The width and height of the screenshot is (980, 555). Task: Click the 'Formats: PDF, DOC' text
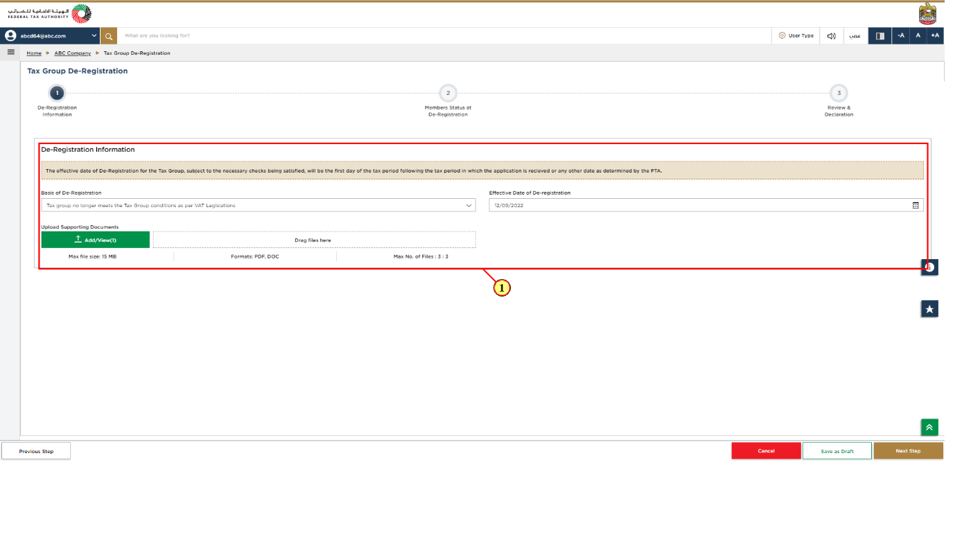coord(255,256)
